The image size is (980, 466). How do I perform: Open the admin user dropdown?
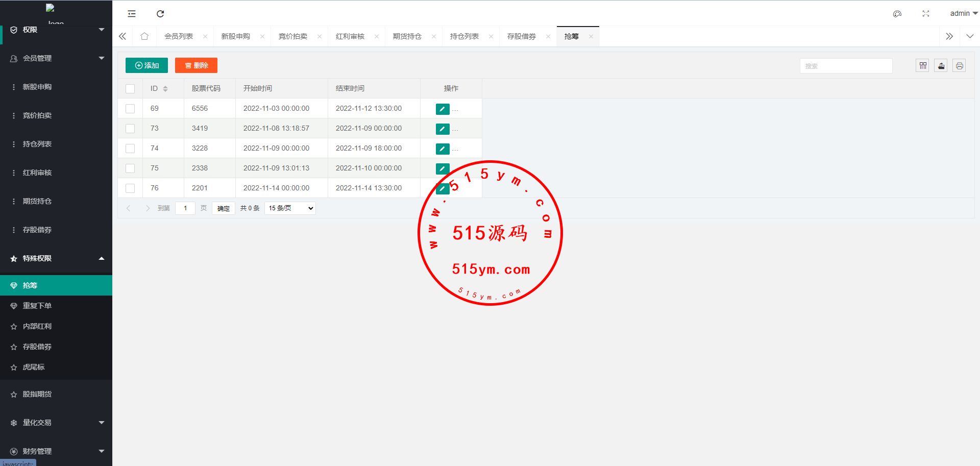tap(963, 14)
